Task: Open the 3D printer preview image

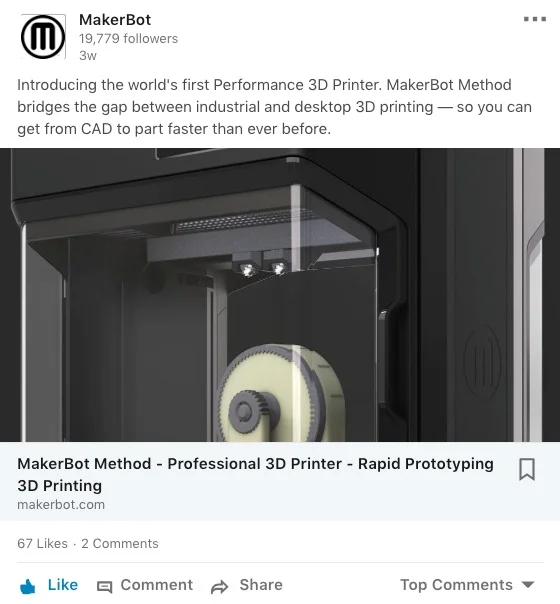Action: (x=280, y=295)
